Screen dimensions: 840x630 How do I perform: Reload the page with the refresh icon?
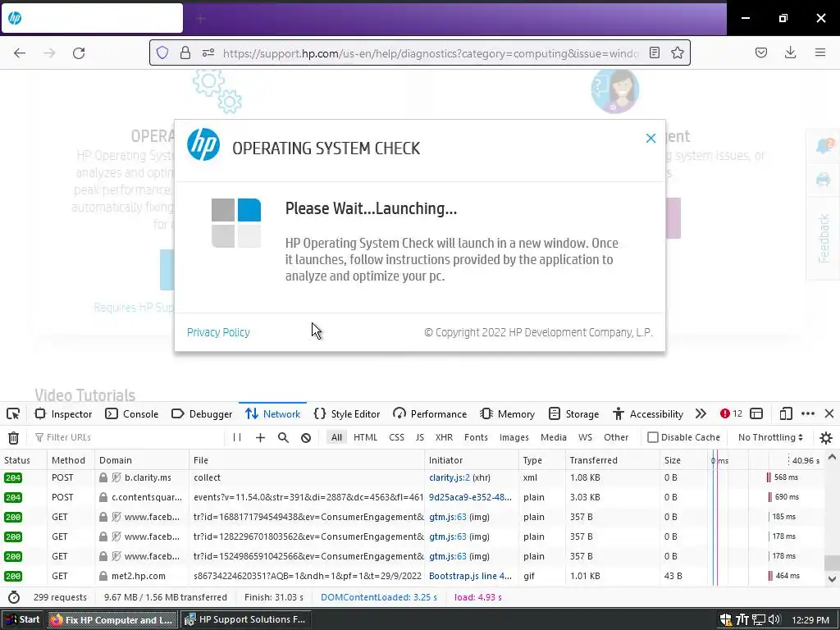[79, 53]
